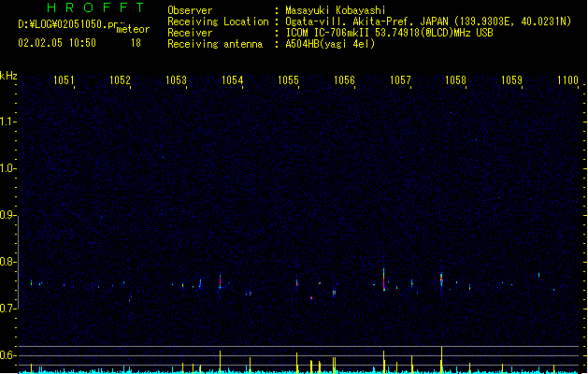This screenshot has height=374, width=588.
Task: Click the meteor count value 18
Action: click(x=136, y=43)
